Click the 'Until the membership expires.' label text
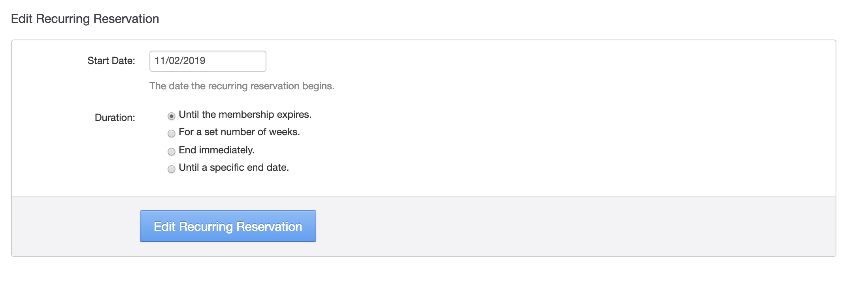 coord(245,115)
